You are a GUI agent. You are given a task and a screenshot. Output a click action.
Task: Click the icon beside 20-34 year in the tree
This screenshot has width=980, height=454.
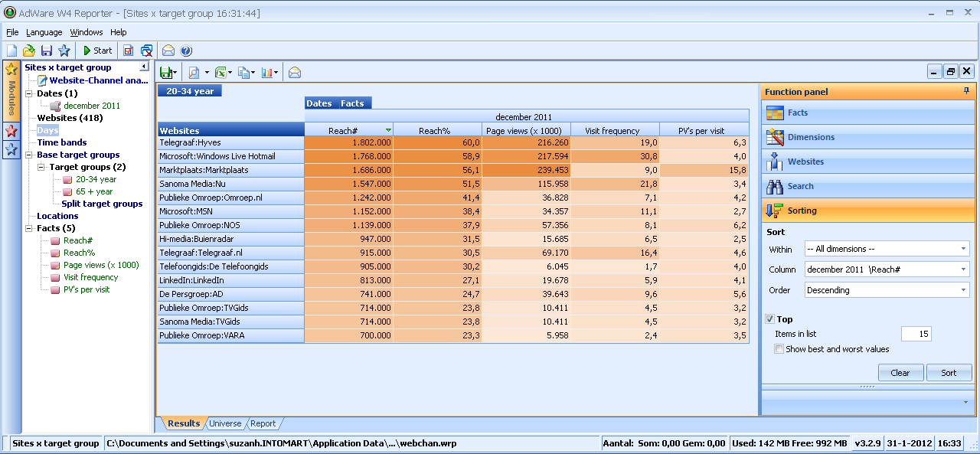coord(67,179)
